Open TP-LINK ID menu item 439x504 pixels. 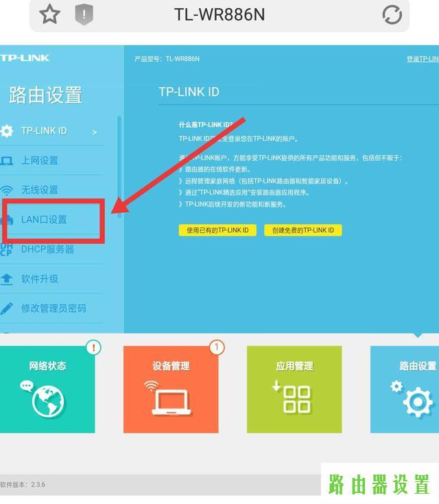[x=44, y=131]
